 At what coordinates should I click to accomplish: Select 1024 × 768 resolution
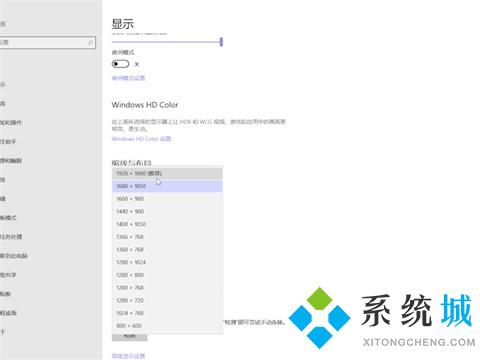pos(167,313)
